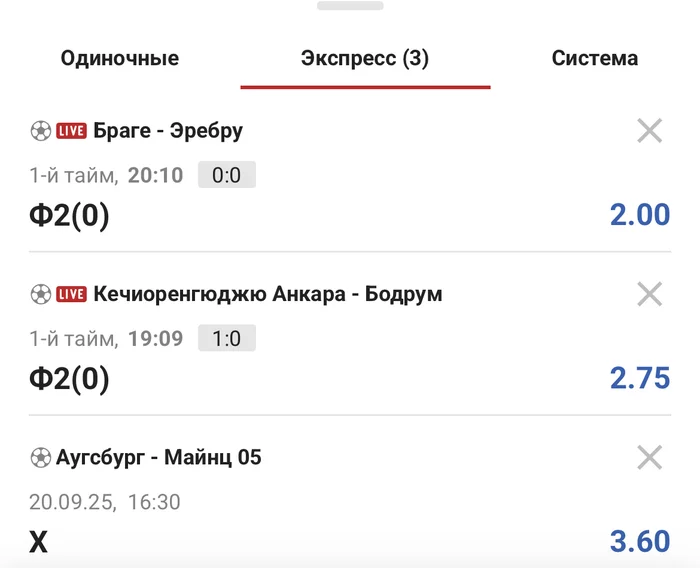
Task: Switch to the Одиночные tab
Action: [x=120, y=58]
